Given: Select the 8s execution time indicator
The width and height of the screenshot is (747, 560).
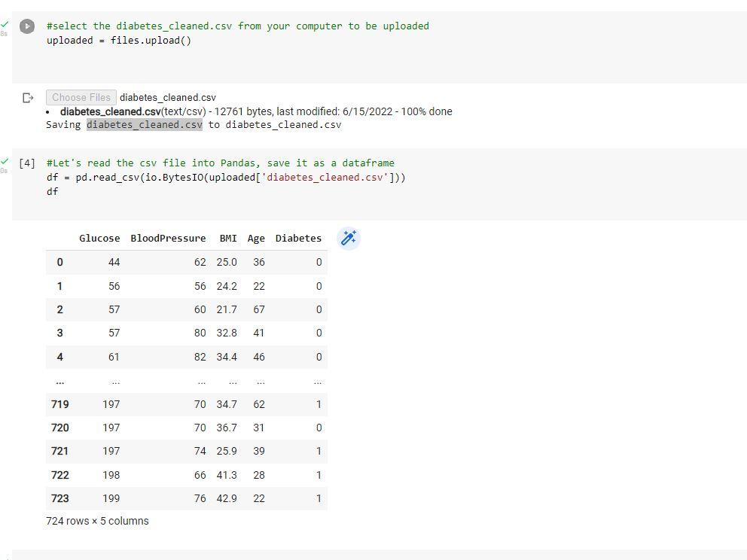Looking at the screenshot, I should click(x=6, y=33).
